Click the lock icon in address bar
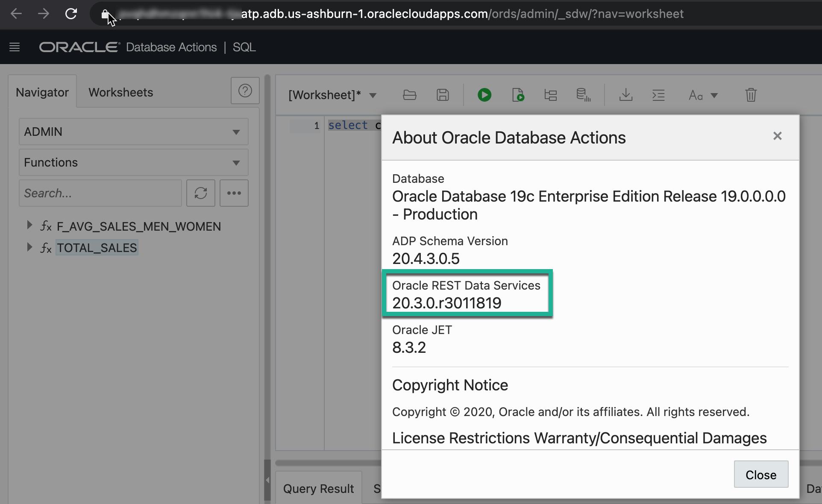The width and height of the screenshot is (822, 504). 105,15
